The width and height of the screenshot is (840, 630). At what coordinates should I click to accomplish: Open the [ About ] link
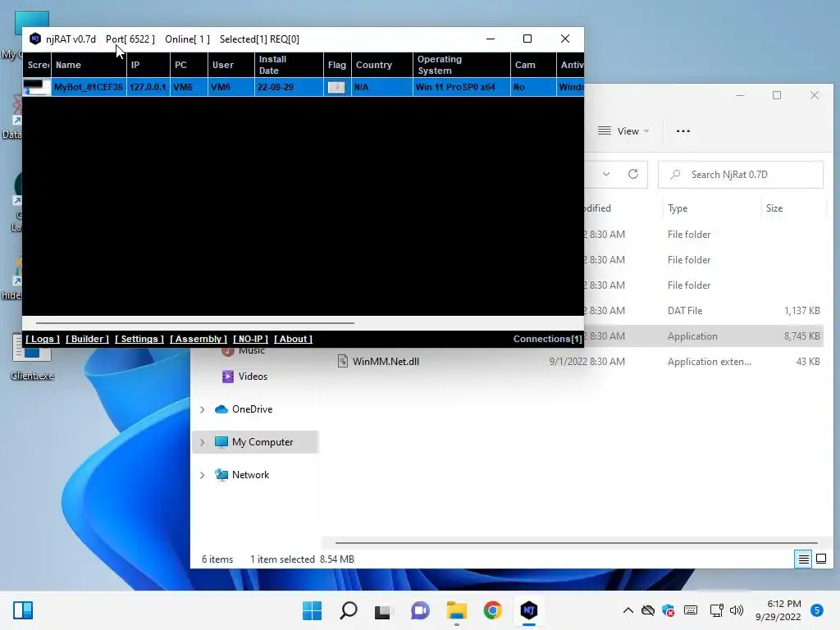[293, 339]
